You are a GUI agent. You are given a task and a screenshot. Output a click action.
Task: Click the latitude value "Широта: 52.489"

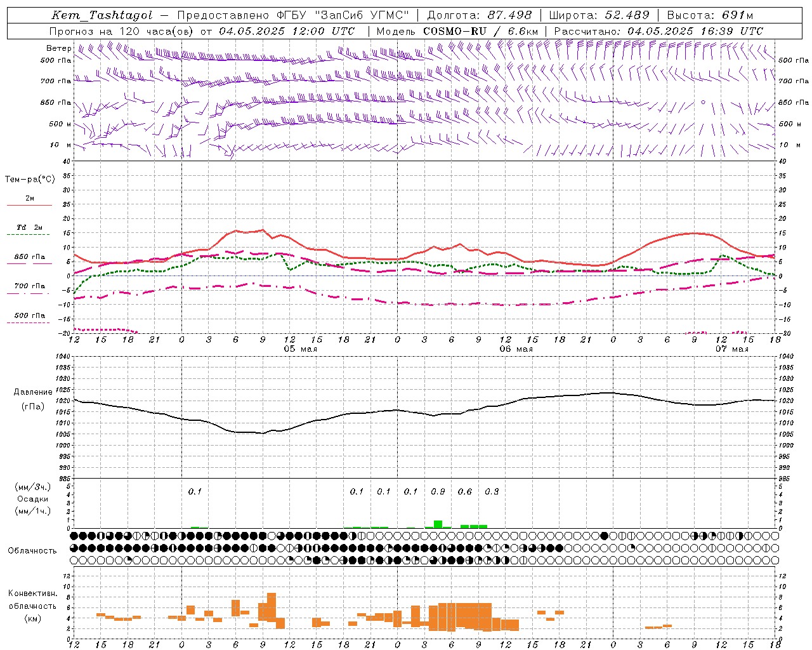tap(599, 15)
